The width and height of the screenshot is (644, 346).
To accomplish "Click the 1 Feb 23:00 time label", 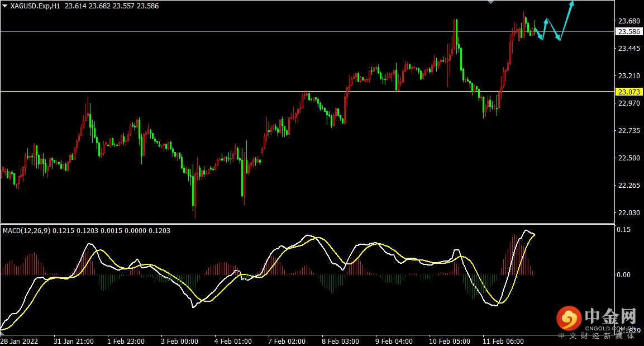I will point(126,342).
